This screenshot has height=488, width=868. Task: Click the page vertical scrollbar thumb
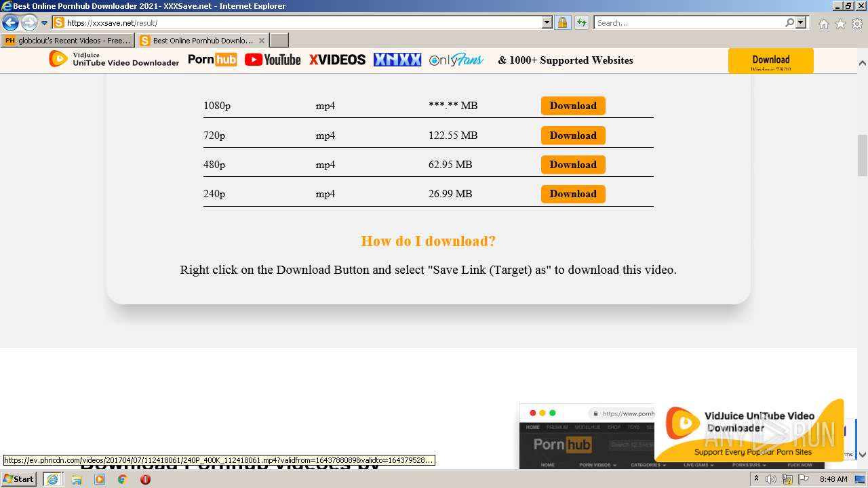coord(863,155)
